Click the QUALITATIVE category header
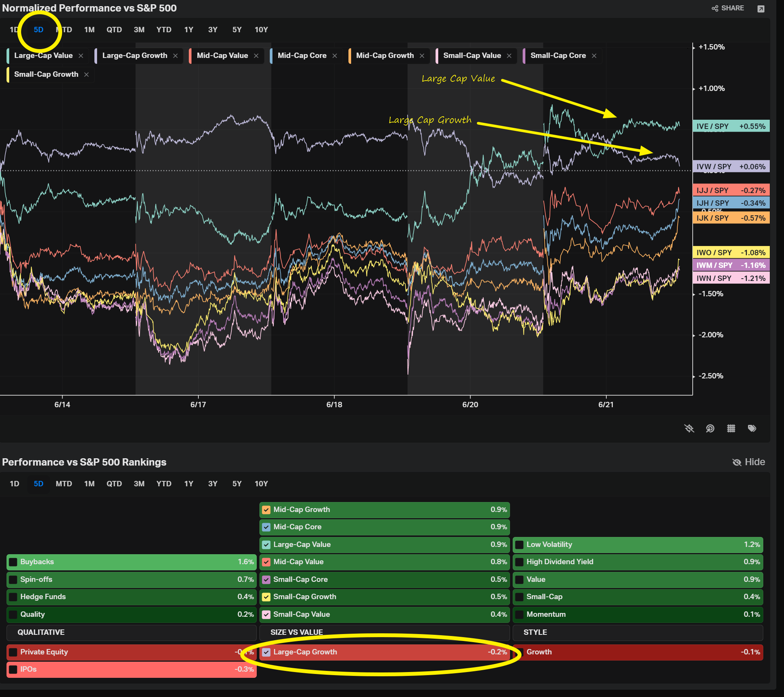The image size is (784, 697). tap(132, 633)
